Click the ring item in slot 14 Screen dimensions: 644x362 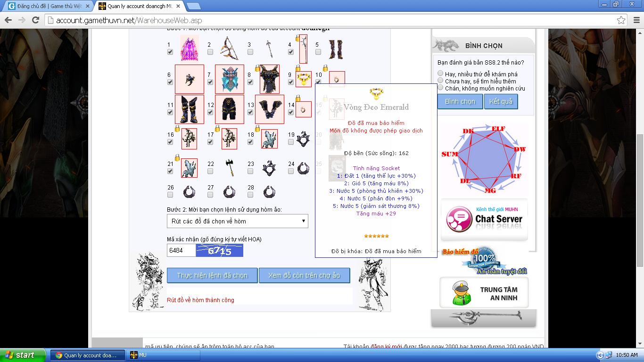304,109
